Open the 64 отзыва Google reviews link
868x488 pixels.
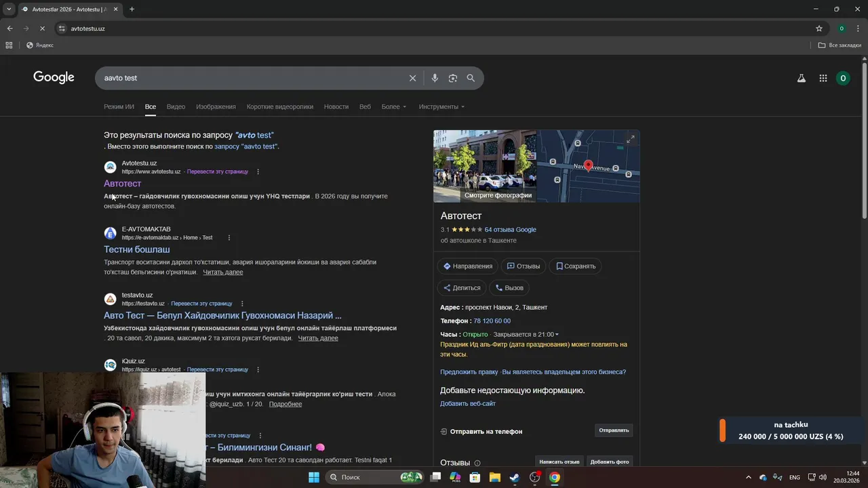[510, 230]
